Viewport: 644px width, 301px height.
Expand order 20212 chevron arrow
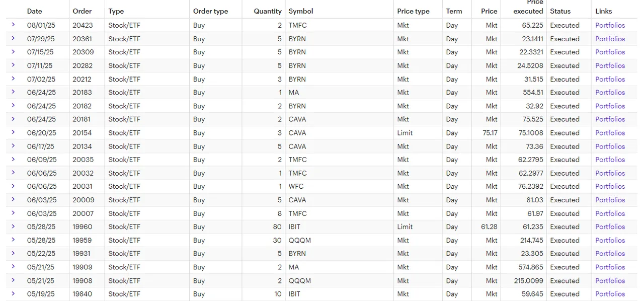(x=13, y=79)
